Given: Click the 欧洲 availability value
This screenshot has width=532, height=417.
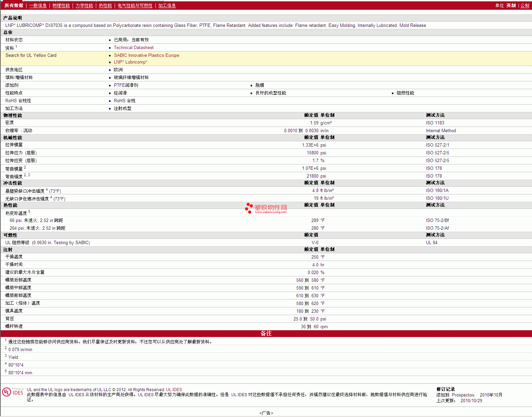Looking at the screenshot, I should tap(118, 70).
